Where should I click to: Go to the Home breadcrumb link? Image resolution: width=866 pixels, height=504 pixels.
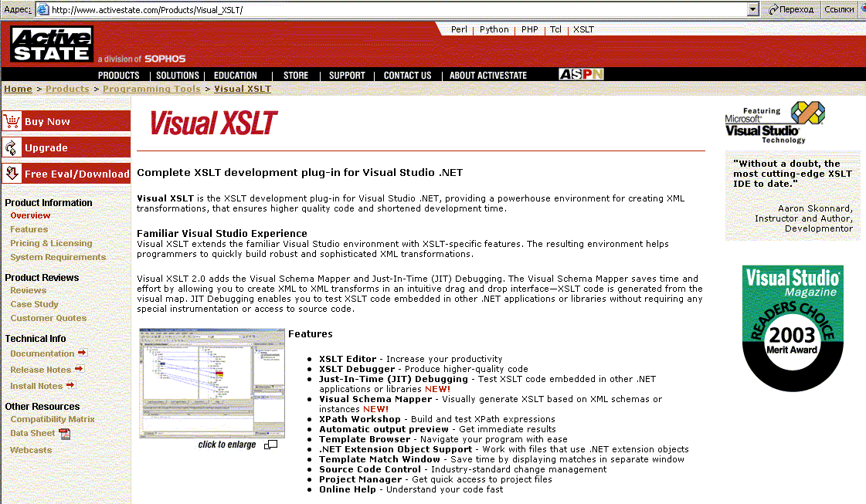(19, 89)
